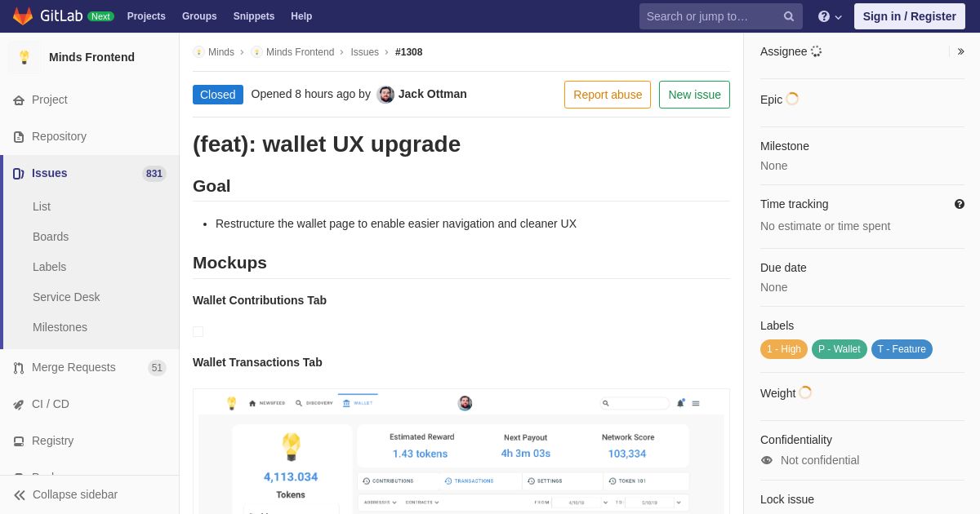Screen dimensions: 980x514
Task: Open the Help link in top bar
Action: pos(301,16)
